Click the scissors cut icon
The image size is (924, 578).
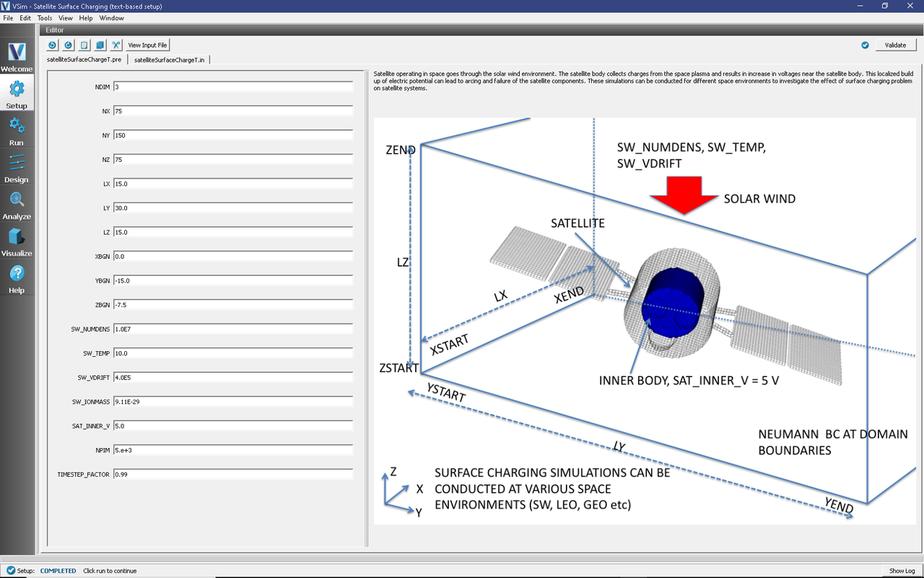[116, 45]
